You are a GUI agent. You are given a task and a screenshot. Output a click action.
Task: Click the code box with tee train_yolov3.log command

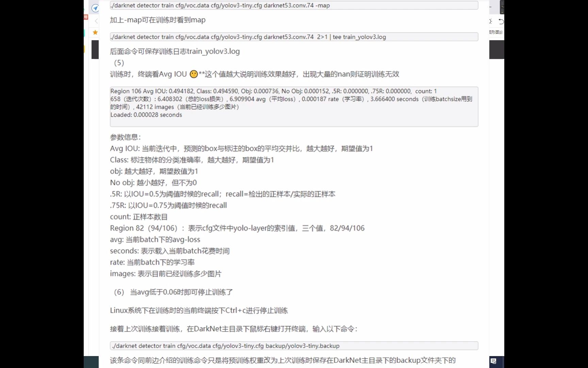click(294, 37)
